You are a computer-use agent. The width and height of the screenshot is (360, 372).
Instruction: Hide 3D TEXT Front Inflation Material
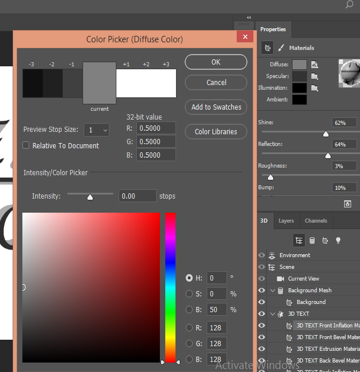(x=262, y=326)
